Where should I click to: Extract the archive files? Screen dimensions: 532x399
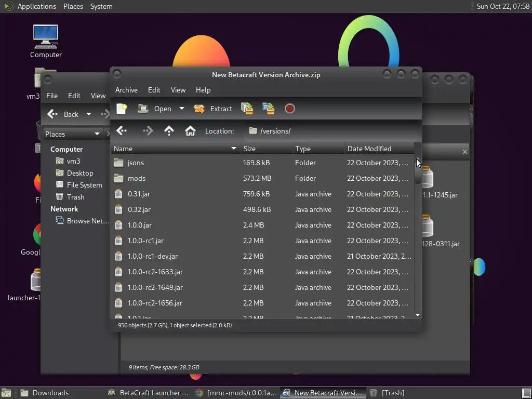click(x=212, y=109)
